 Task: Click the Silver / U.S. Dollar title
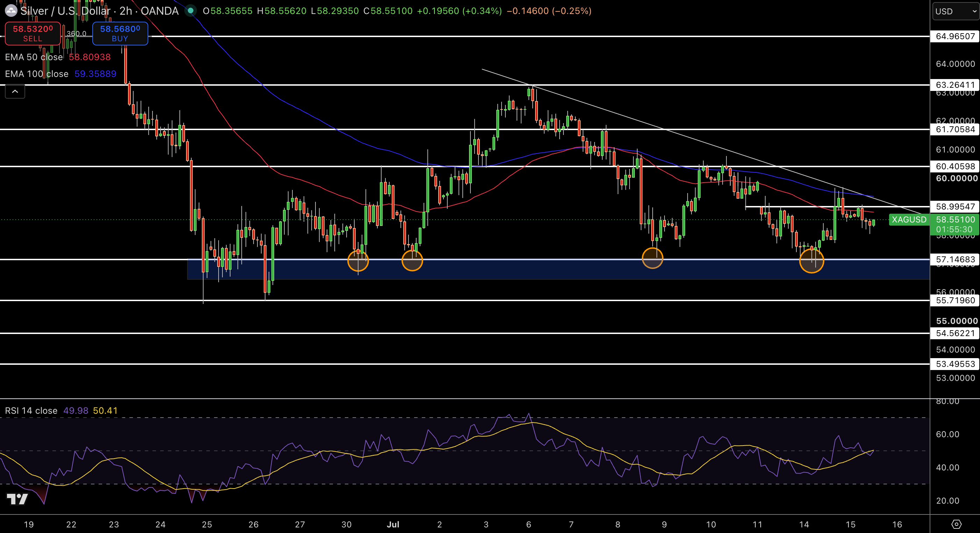click(x=65, y=10)
